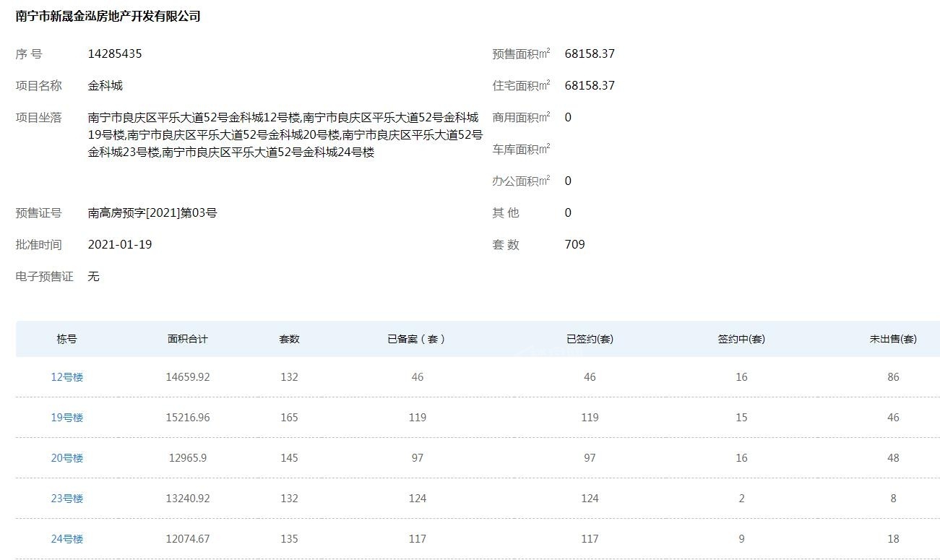Screen dimensions: 940x560
Task: Select the 预售面积 value 68158.37
Action: [x=590, y=53]
